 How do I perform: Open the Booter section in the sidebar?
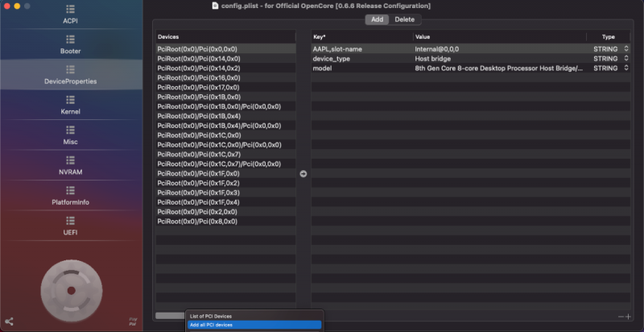pyautogui.click(x=70, y=45)
